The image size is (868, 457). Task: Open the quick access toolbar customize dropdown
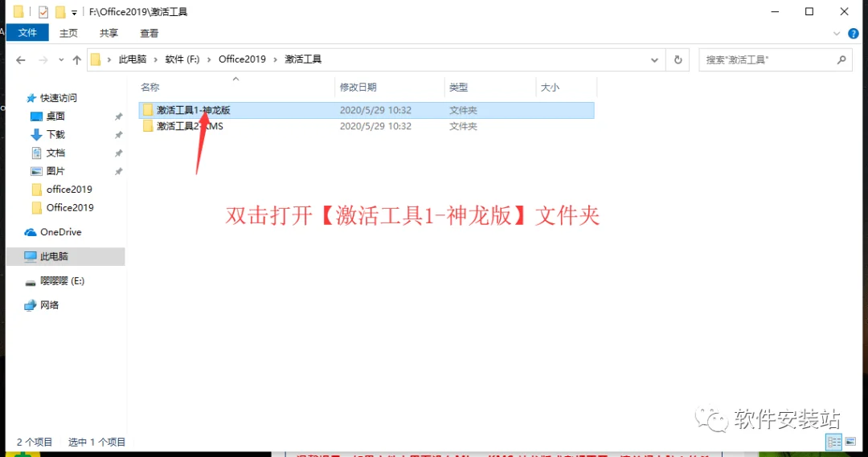(x=74, y=12)
